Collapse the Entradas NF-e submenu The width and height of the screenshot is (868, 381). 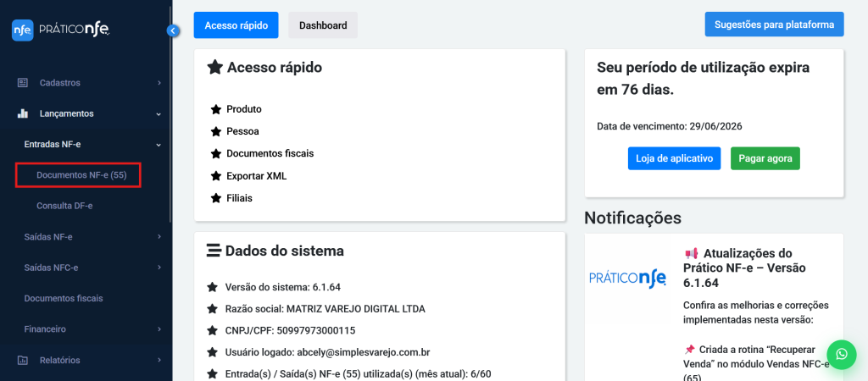point(159,145)
